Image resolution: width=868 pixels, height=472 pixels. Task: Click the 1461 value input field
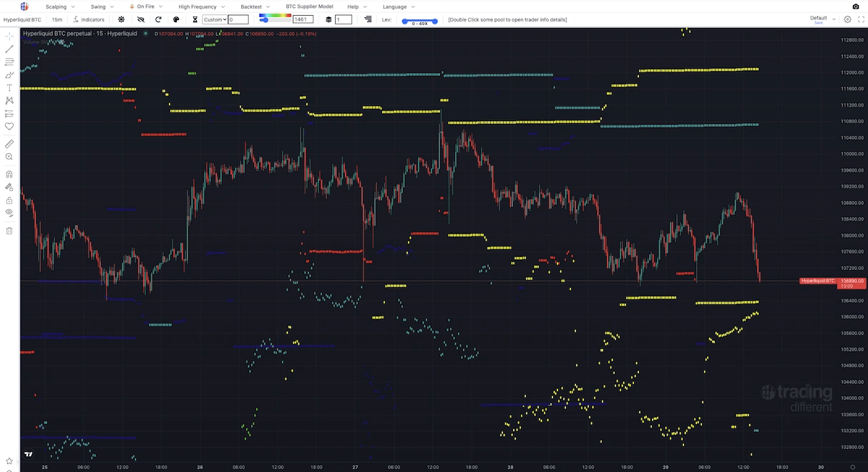pyautogui.click(x=302, y=19)
